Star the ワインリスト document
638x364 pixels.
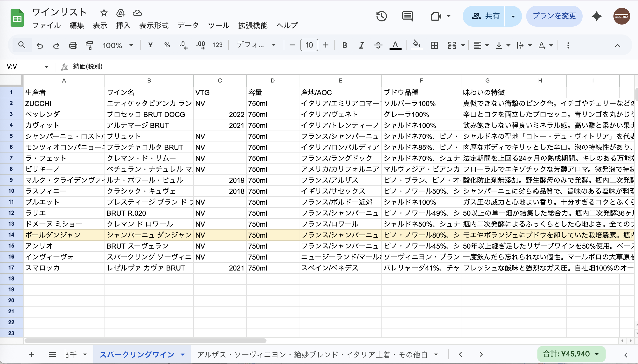(x=104, y=13)
